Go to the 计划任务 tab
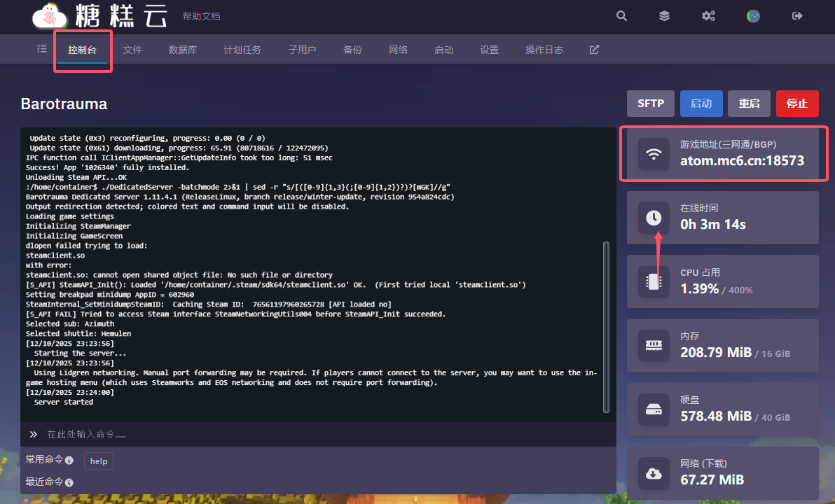Screen dimensions: 835x504 point(242,50)
